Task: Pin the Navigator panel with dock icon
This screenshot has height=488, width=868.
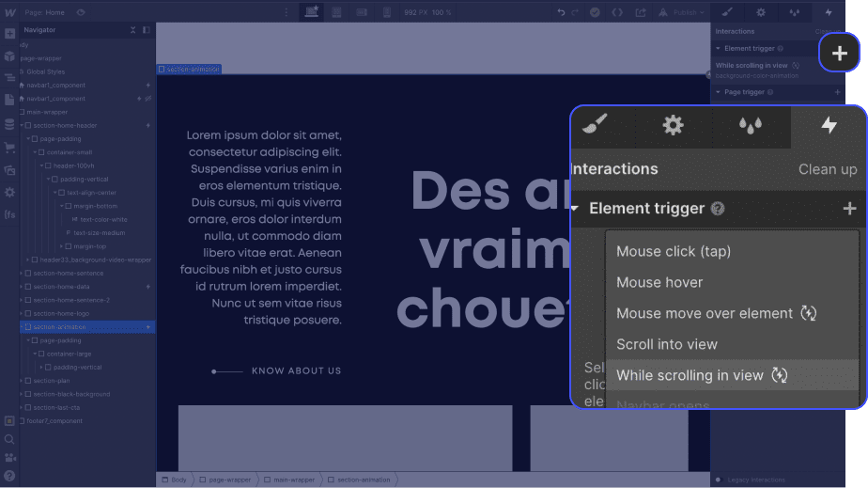Action: (x=147, y=30)
